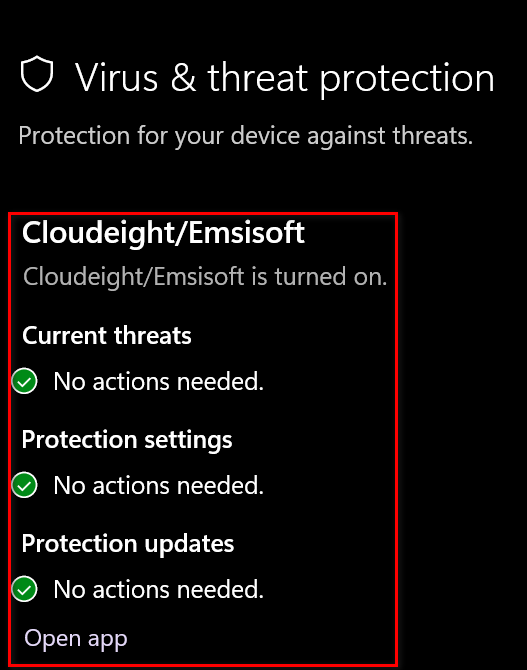Viewport: 527px width, 670px height.
Task: Click No actions needed under Protection updates
Action: [159, 590]
